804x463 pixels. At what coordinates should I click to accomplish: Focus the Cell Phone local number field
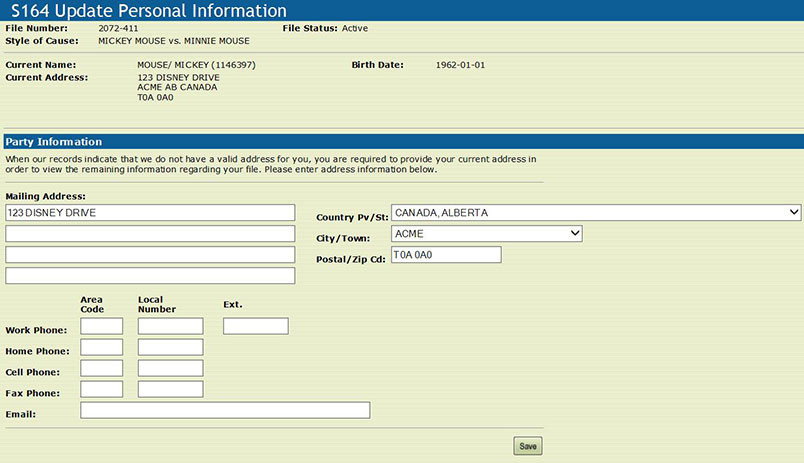170,368
